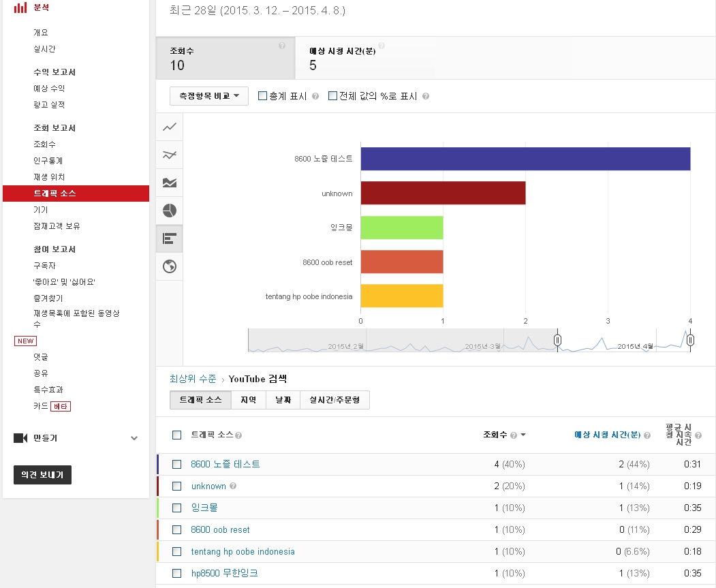Image resolution: width=716 pixels, height=588 pixels.
Task: Choose the pie chart view icon
Action: (x=170, y=211)
